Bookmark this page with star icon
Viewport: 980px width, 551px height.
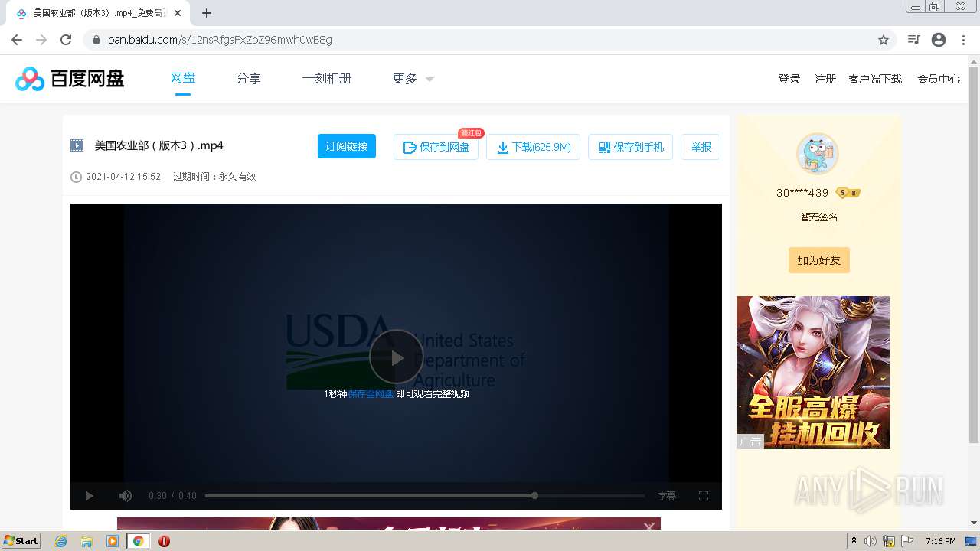[884, 40]
